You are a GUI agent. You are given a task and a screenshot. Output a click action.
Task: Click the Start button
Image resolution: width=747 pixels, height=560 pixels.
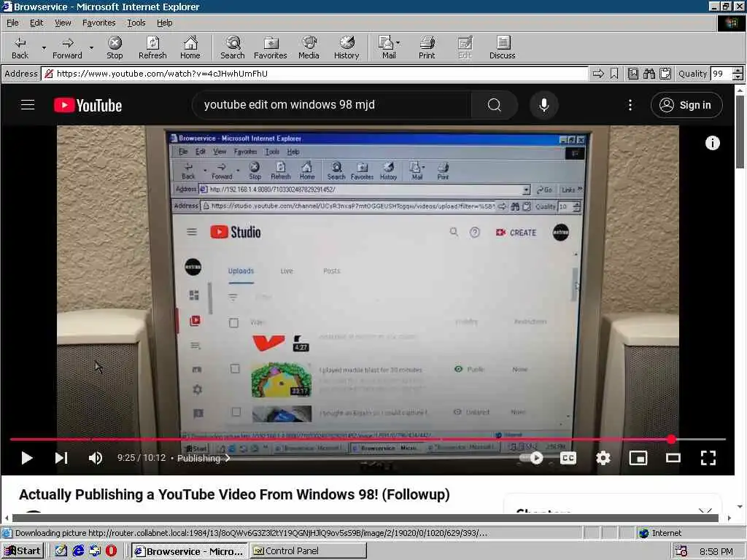(23, 551)
